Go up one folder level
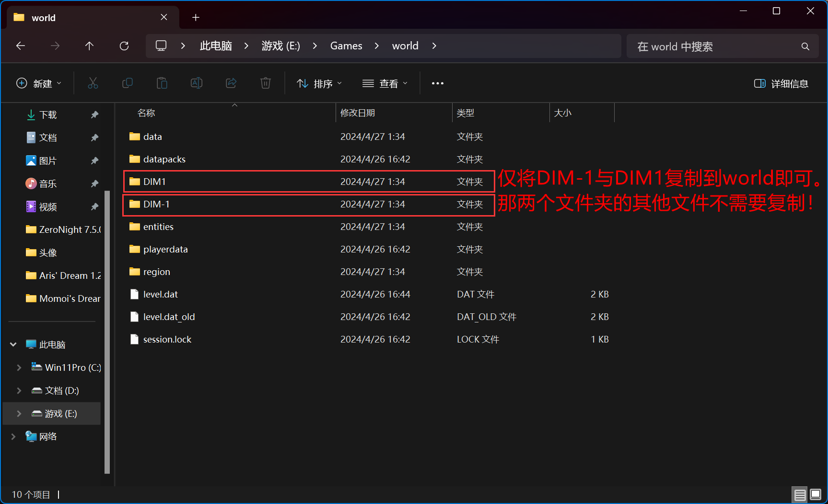This screenshot has width=828, height=504. click(x=89, y=46)
